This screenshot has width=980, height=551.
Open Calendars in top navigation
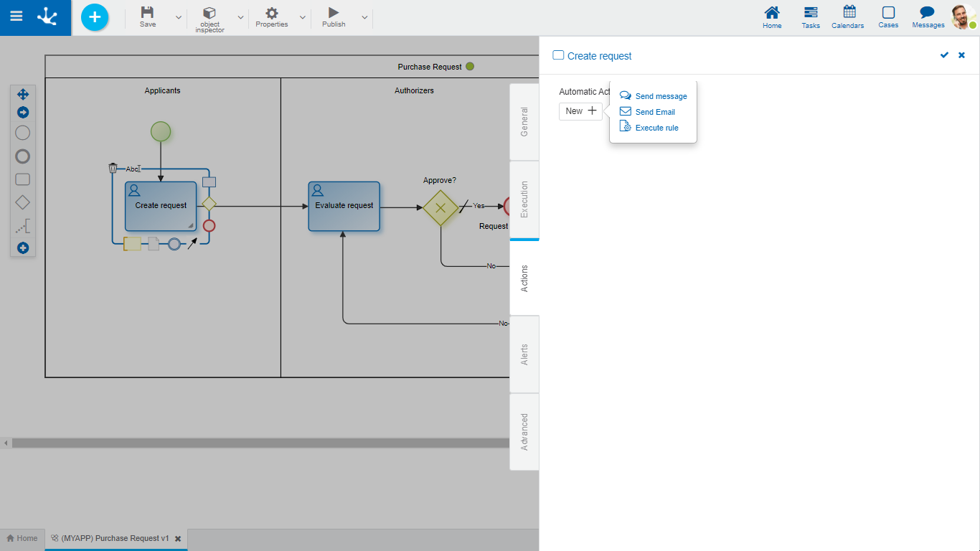click(848, 17)
